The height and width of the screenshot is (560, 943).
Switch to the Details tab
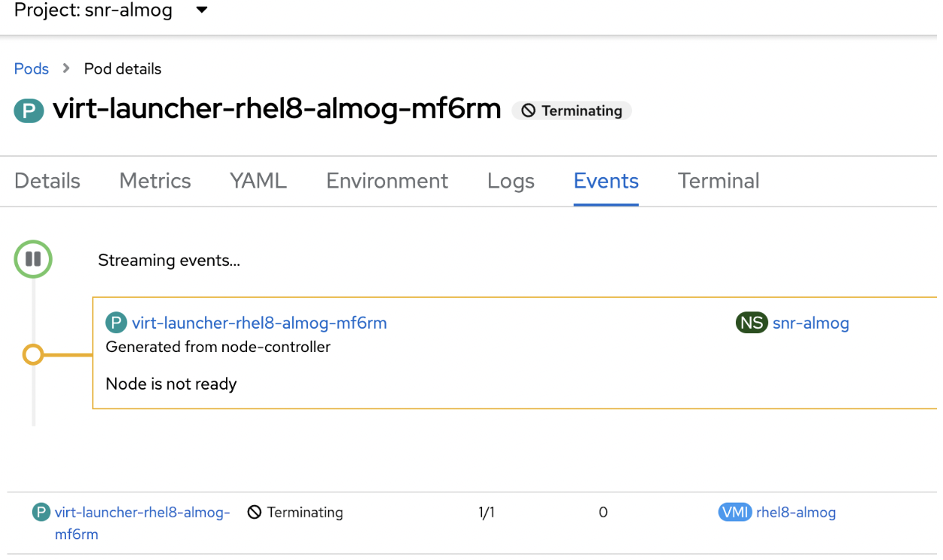pos(47,181)
